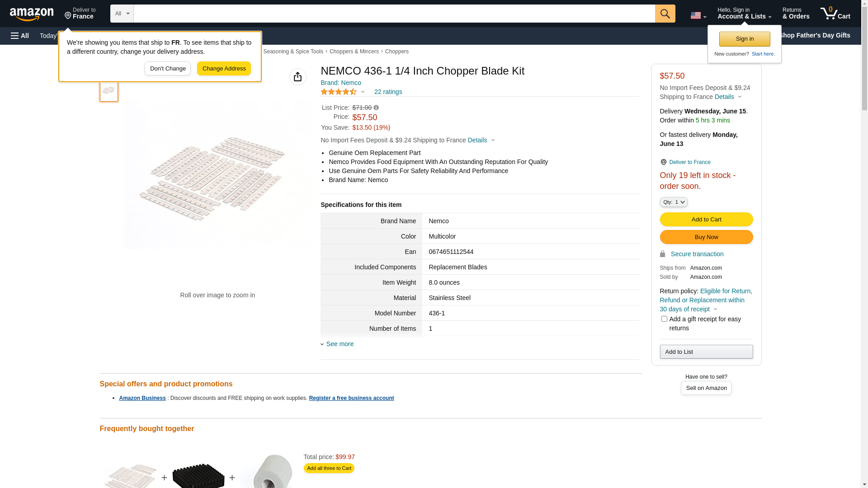Click the Buy Now button
Image resolution: width=868 pixels, height=488 pixels.
click(706, 237)
